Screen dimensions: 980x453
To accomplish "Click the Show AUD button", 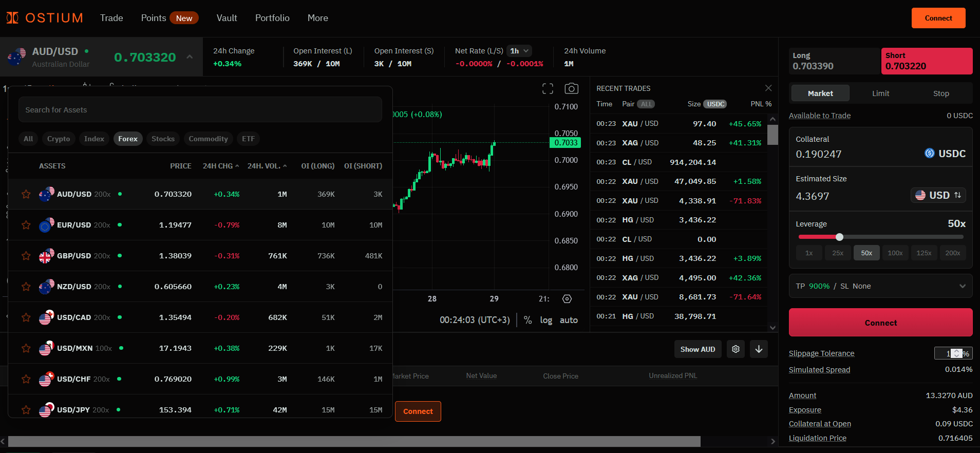I will [x=698, y=349].
